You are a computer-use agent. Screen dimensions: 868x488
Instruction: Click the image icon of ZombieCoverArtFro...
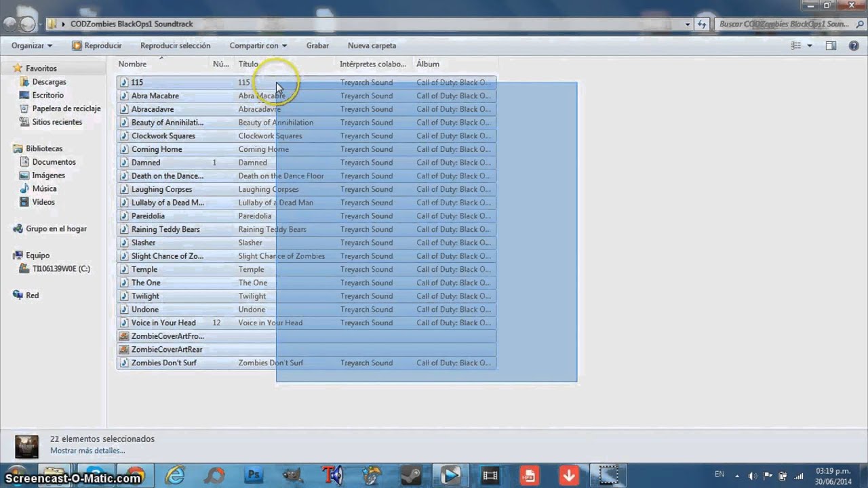(x=124, y=336)
